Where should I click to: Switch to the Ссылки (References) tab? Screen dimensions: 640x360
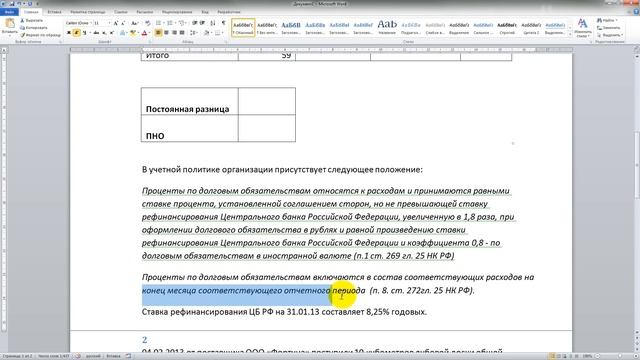tap(121, 12)
